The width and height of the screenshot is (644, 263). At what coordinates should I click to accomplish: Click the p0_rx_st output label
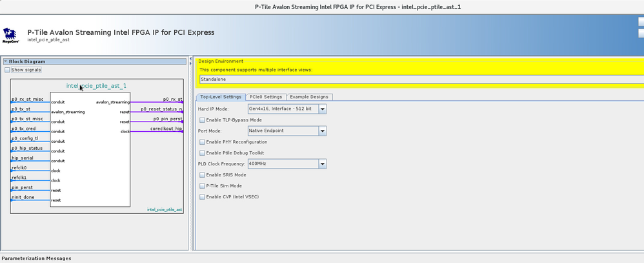[172, 100]
